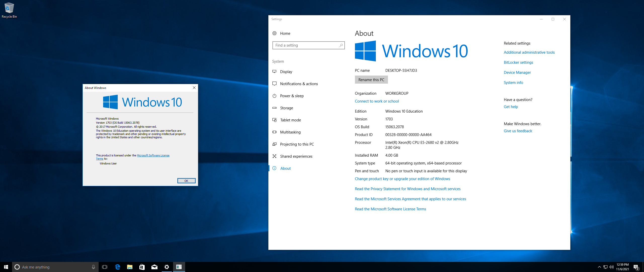
Task: Click WORKGROUP organization value
Action: 397,93
